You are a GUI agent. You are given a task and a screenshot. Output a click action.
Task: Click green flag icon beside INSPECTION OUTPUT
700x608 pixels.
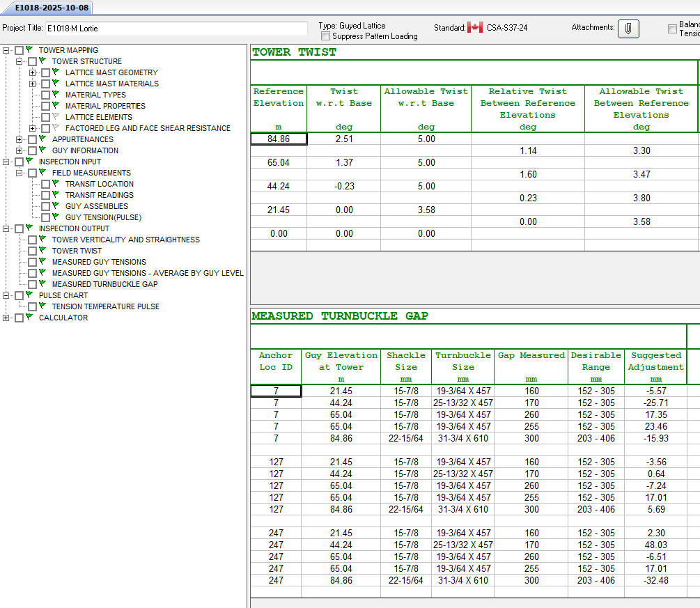point(29,228)
